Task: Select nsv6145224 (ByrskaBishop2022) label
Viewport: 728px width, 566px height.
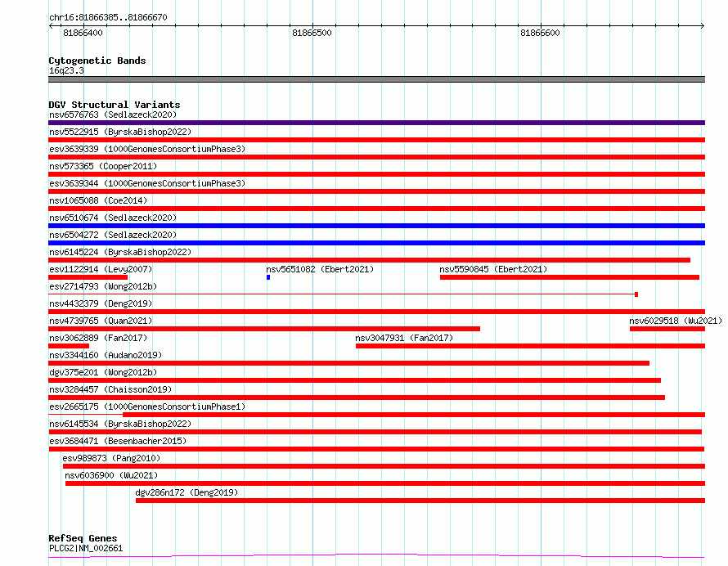Action: (x=120, y=252)
